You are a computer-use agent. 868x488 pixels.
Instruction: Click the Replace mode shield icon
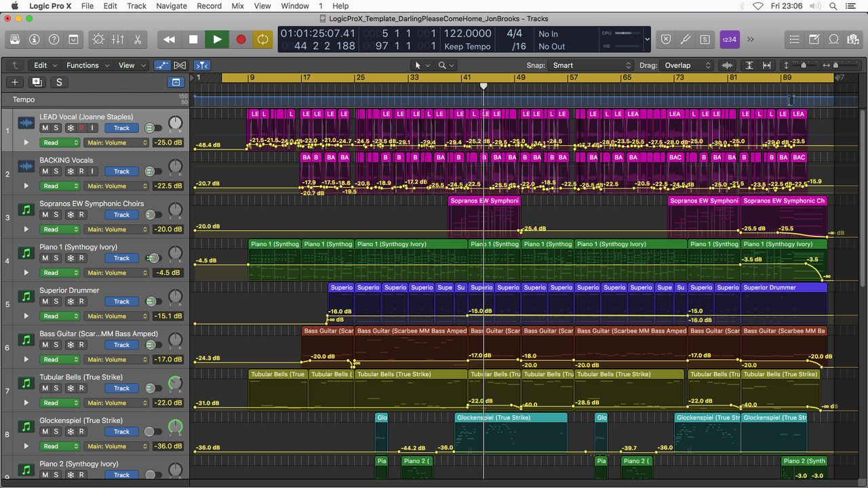666,39
